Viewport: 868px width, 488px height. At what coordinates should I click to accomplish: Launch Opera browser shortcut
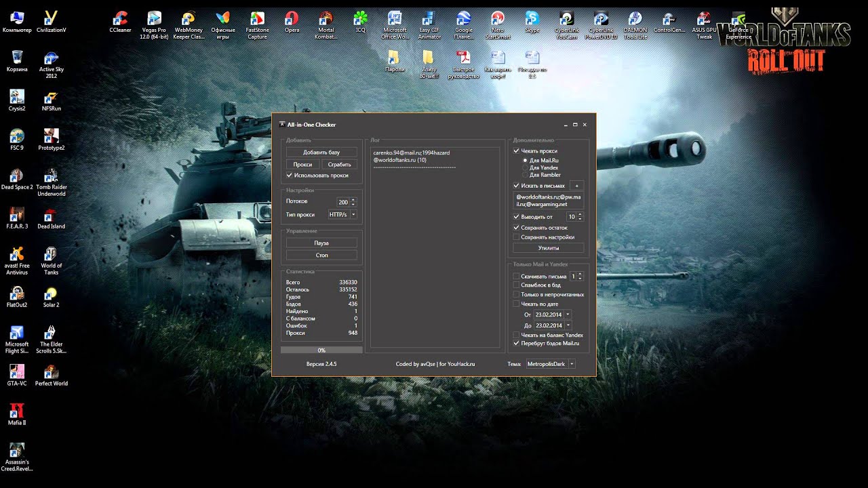pos(292,22)
